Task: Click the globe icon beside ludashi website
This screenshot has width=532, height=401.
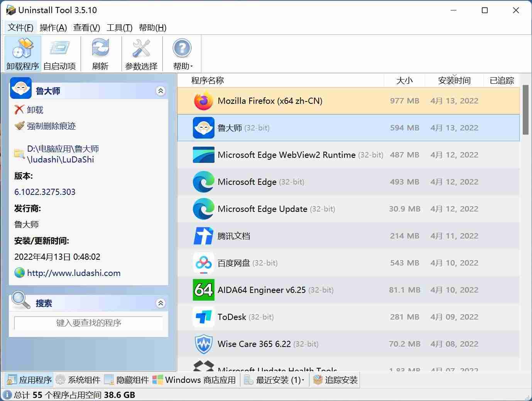Action: (x=19, y=273)
